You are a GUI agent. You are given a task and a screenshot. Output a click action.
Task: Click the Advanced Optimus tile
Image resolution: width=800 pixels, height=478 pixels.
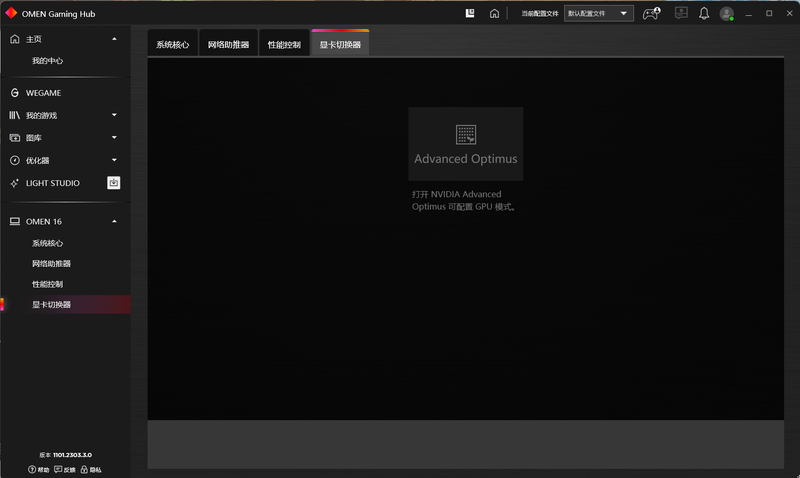pyautogui.click(x=466, y=144)
